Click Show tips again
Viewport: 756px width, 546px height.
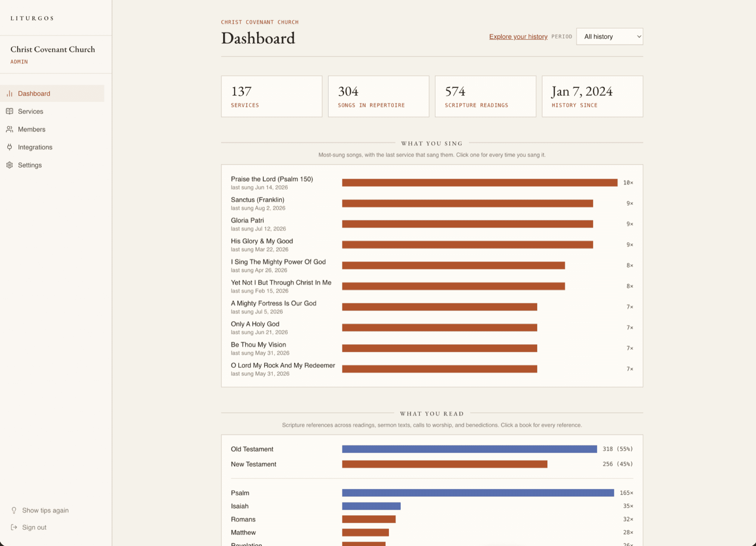[45, 510]
